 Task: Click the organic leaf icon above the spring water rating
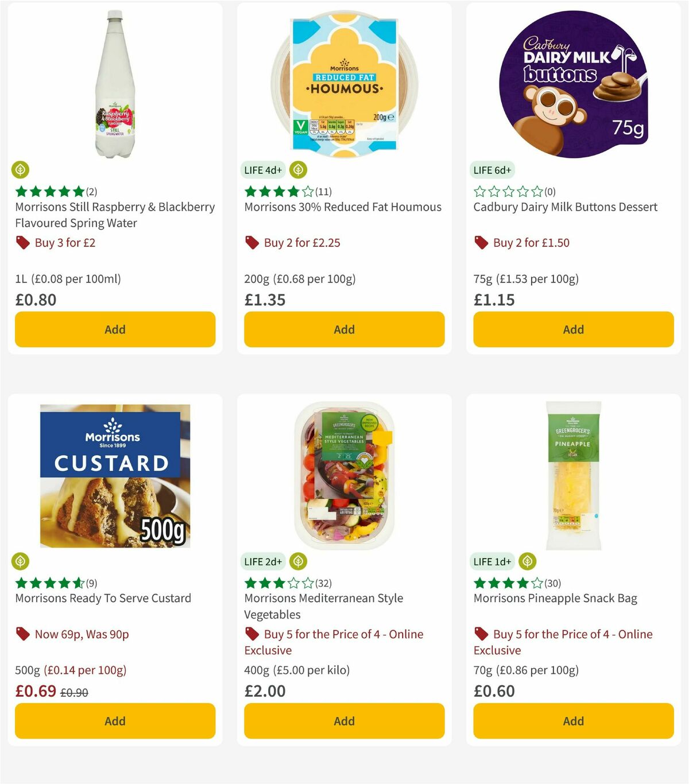click(x=21, y=170)
